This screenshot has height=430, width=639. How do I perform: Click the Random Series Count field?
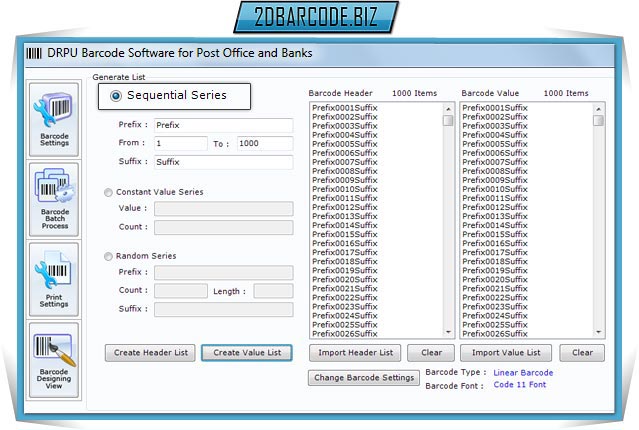click(x=181, y=291)
